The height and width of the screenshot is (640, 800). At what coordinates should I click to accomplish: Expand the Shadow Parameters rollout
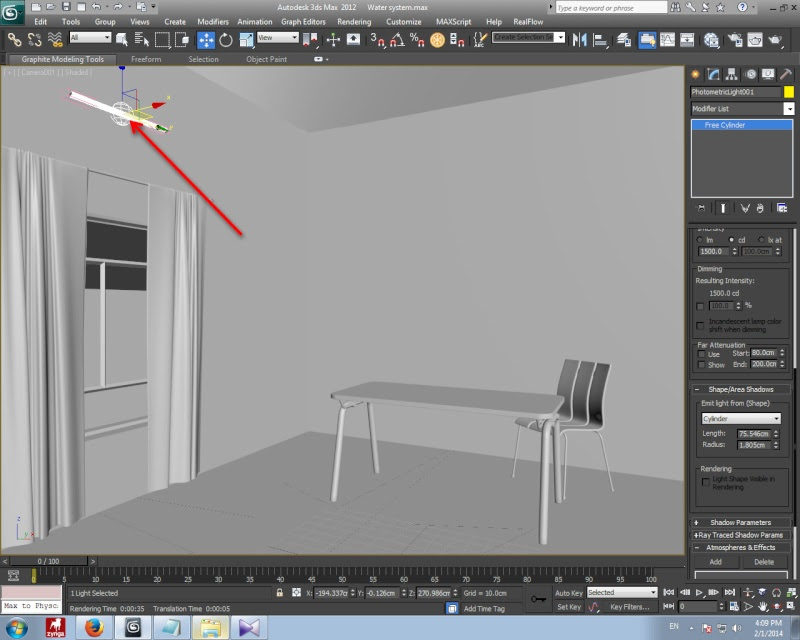[x=740, y=523]
